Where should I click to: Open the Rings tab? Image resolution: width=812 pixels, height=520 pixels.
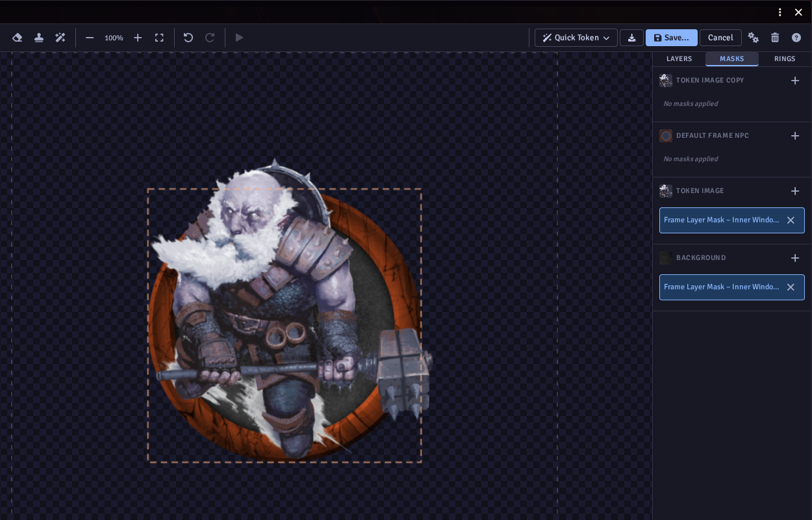[785, 59]
